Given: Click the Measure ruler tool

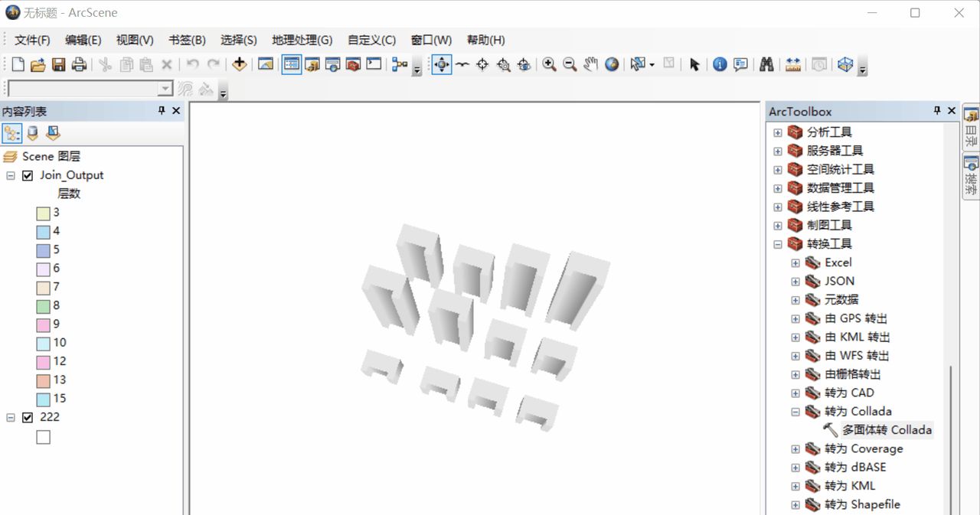Looking at the screenshot, I should pos(792,65).
